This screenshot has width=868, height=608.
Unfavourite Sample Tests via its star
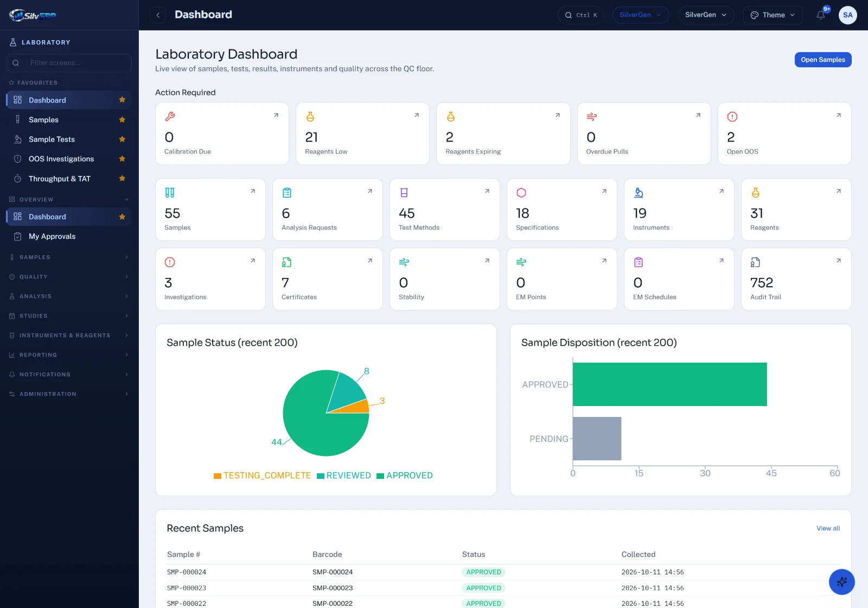(122, 139)
